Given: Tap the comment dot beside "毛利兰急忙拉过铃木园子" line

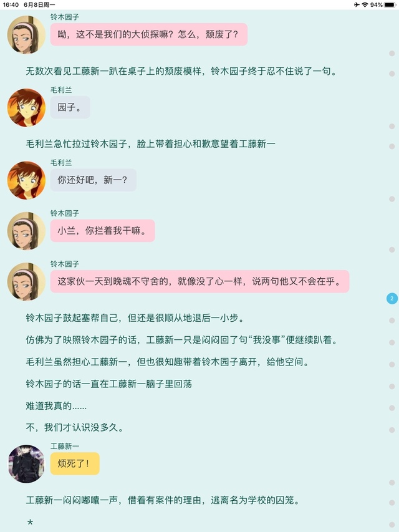Looking at the screenshot, I should [x=392, y=146].
